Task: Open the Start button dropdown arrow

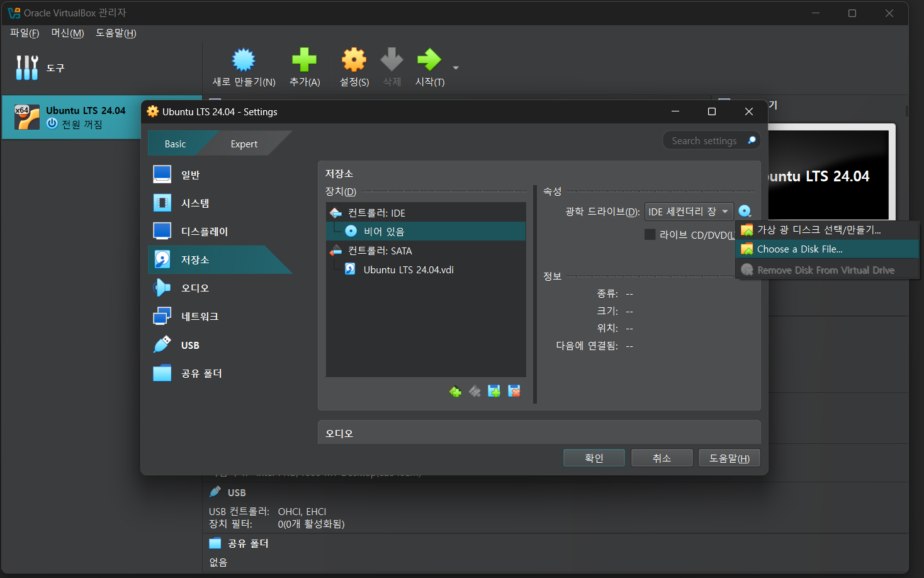Action: pos(456,67)
